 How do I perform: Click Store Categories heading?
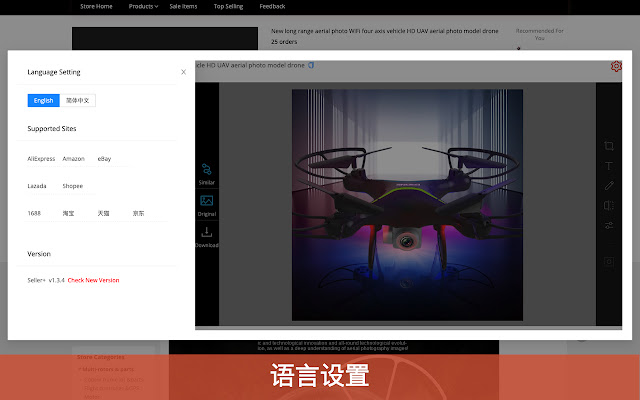coord(101,357)
